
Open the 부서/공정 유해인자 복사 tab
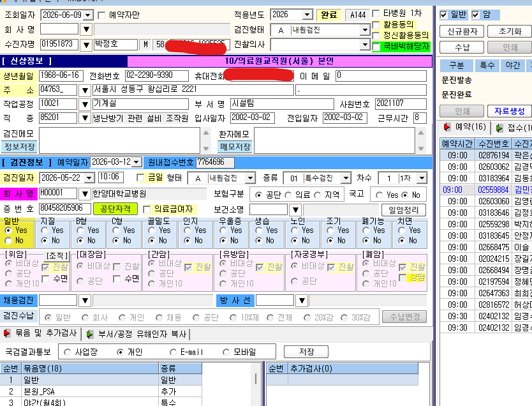[137, 335]
